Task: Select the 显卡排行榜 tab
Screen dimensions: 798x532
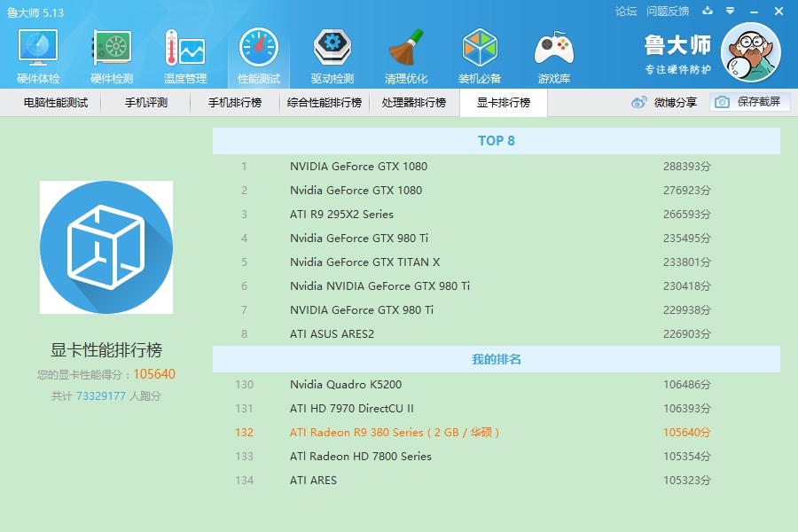Action: click(504, 103)
